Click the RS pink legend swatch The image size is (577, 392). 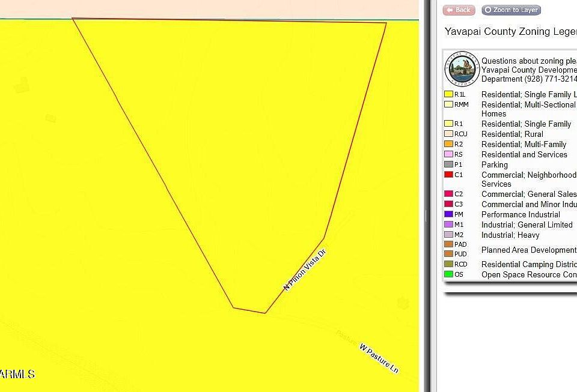coord(448,154)
